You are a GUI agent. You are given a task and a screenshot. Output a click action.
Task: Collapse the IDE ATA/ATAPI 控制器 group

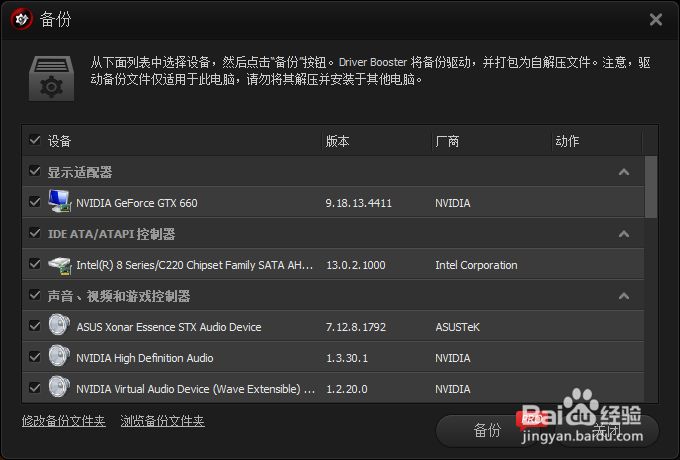coord(624,234)
